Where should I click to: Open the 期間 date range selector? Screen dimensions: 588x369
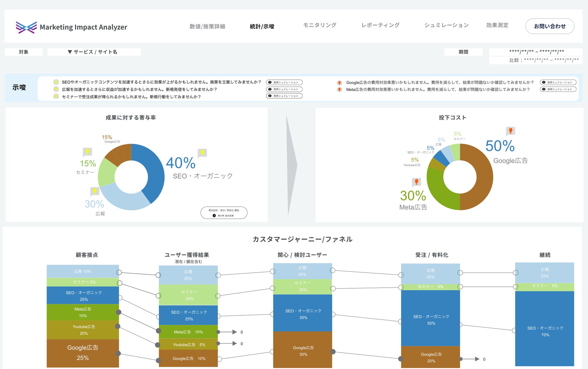point(536,52)
